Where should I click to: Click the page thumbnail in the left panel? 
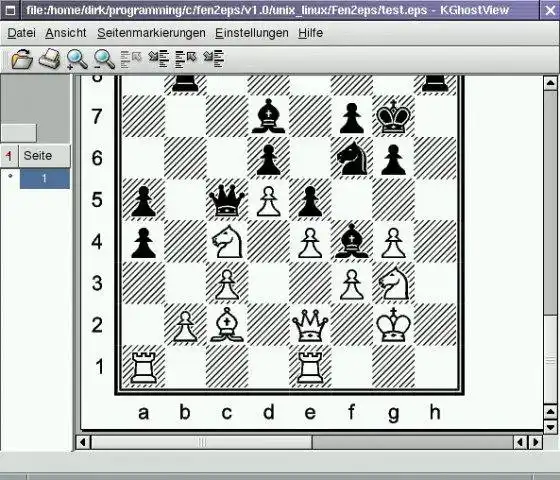tap(19, 133)
